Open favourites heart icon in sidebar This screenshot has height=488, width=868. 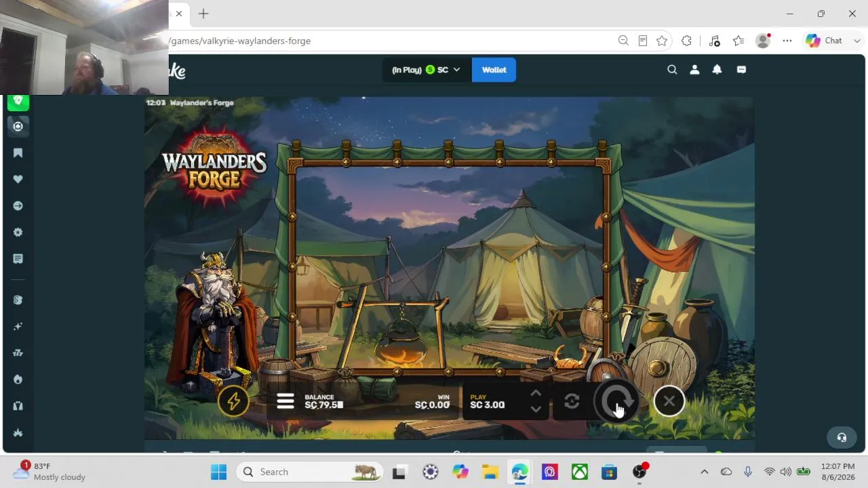[x=18, y=179]
